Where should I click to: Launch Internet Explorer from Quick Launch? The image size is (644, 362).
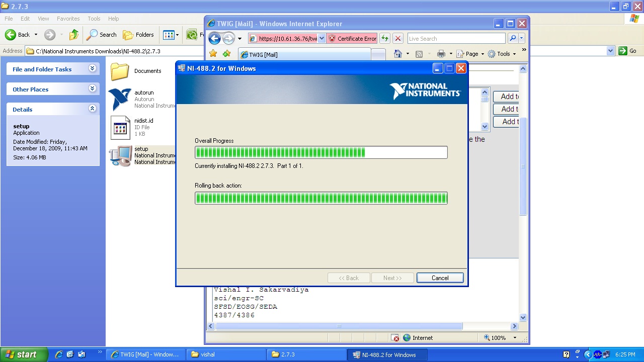59,354
